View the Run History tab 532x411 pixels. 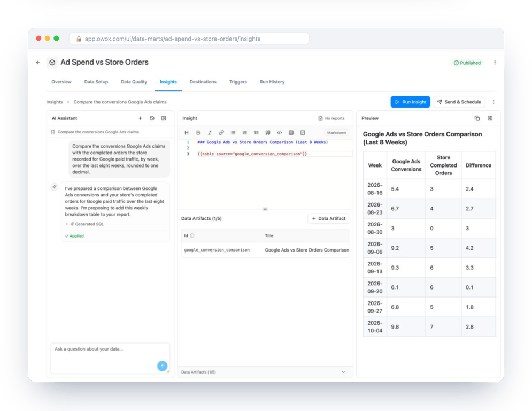[x=272, y=82]
